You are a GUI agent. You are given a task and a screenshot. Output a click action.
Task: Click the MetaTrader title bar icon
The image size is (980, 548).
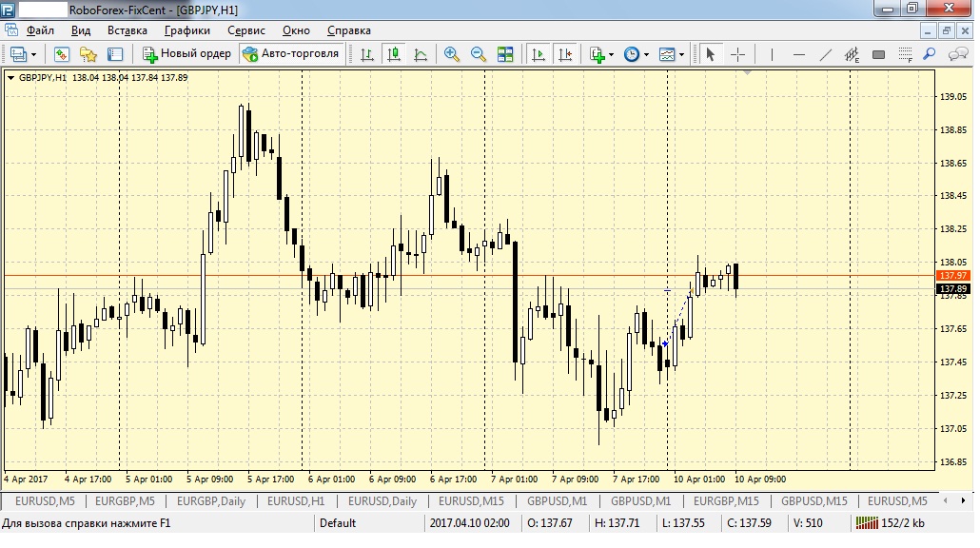click(8, 10)
